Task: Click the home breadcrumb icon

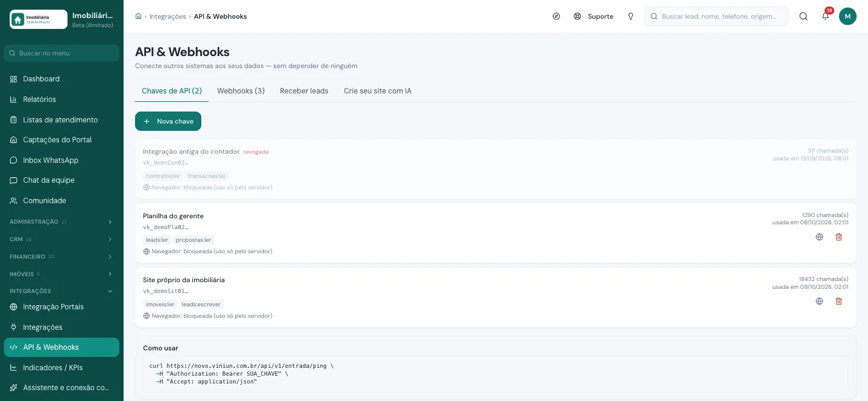Action: [139, 16]
